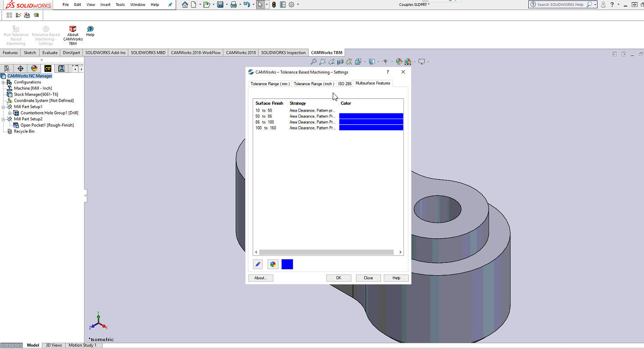
Task: Click the color wheel icon in dialog
Action: (273, 264)
